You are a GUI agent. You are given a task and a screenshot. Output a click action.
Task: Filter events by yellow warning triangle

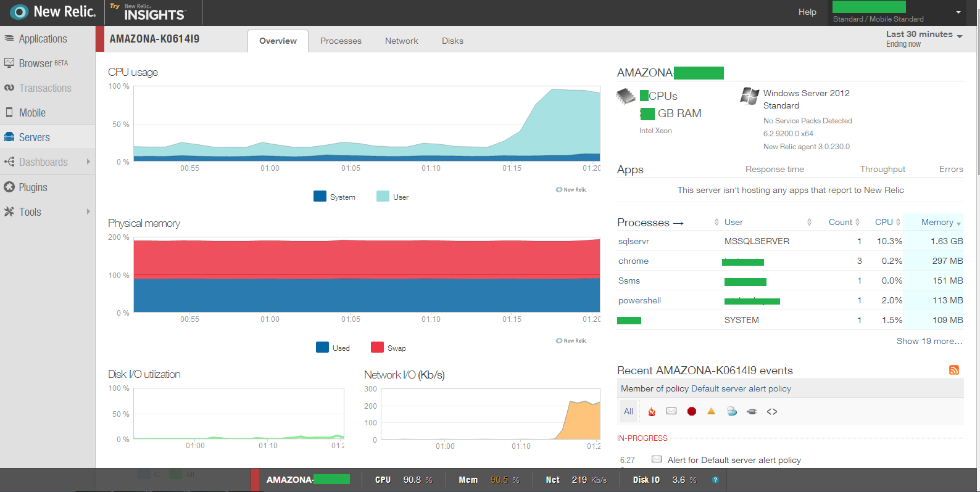(711, 411)
